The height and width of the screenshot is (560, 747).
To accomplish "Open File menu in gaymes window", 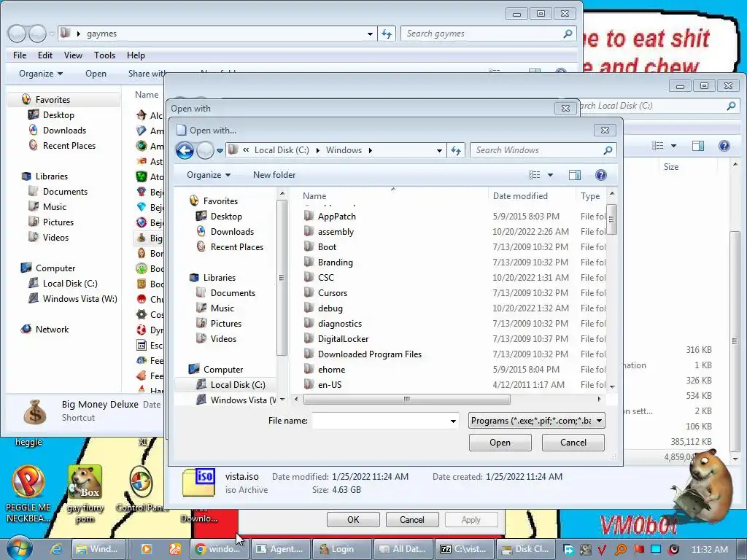I will point(20,55).
